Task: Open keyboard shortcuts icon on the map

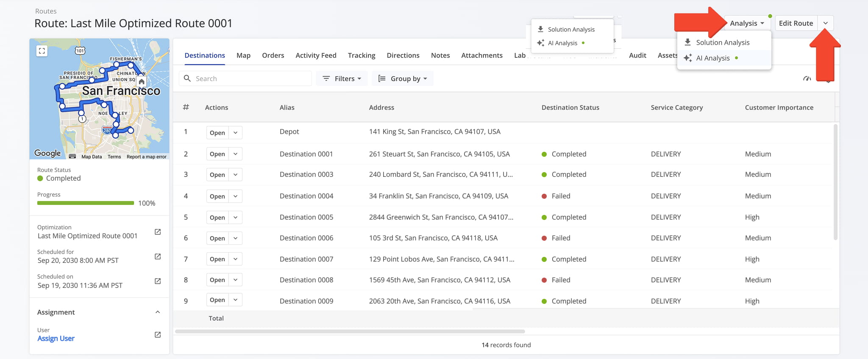Action: pyautogui.click(x=72, y=156)
